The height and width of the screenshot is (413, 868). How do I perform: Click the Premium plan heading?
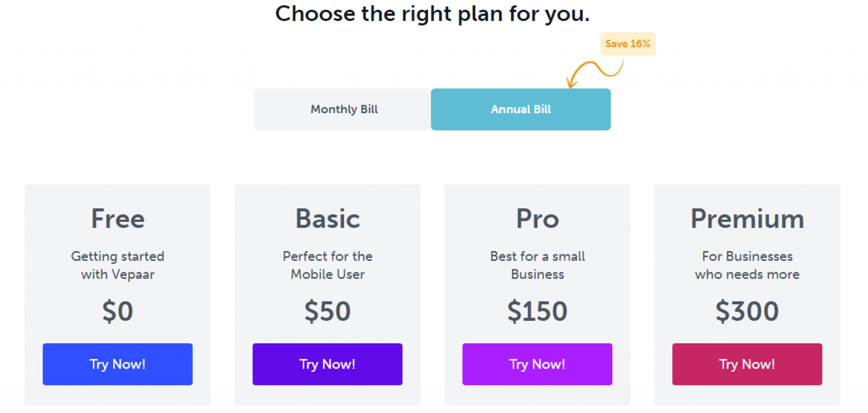pos(747,219)
